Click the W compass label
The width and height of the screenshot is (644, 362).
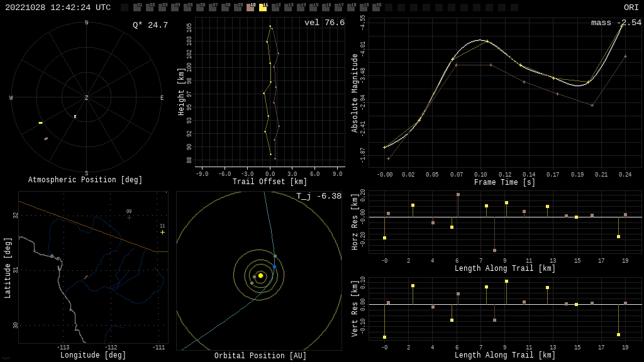(11, 97)
